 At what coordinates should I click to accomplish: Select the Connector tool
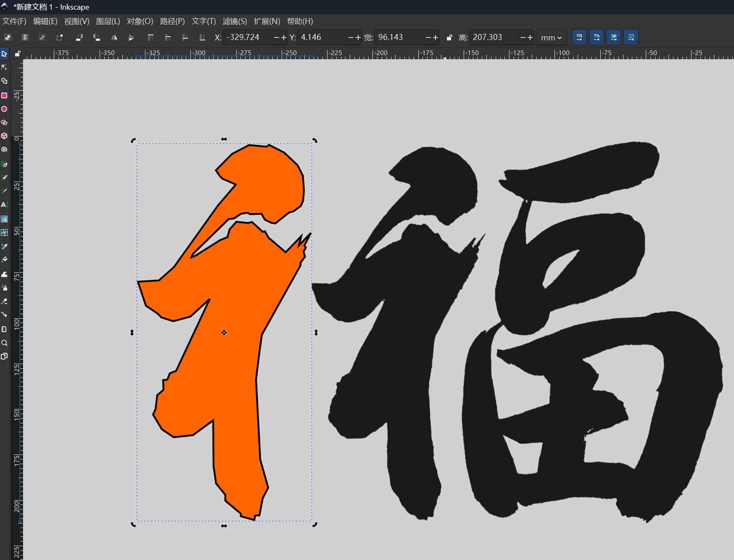pos(4,314)
